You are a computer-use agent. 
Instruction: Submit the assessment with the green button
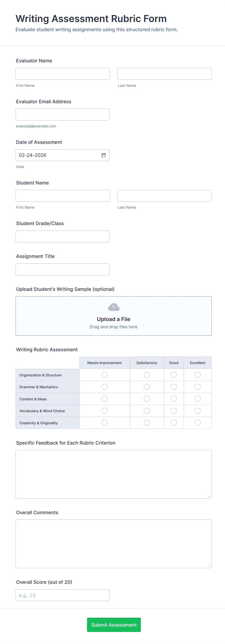pos(114,625)
